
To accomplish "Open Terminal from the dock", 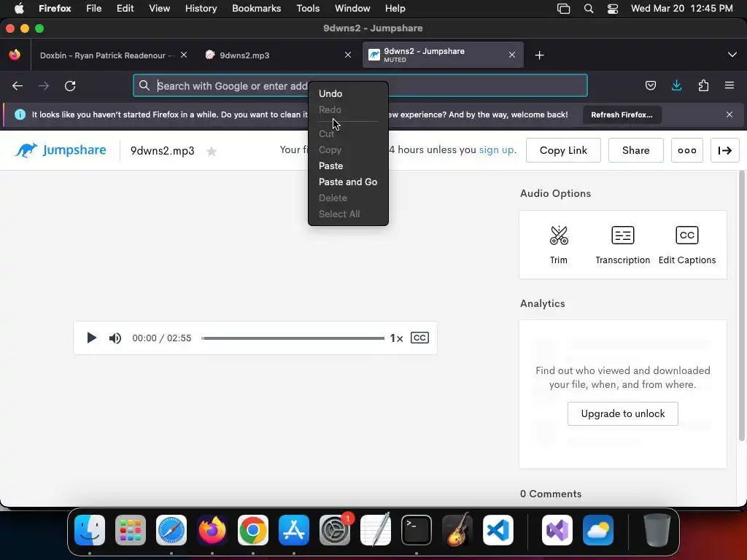I will pos(417,530).
